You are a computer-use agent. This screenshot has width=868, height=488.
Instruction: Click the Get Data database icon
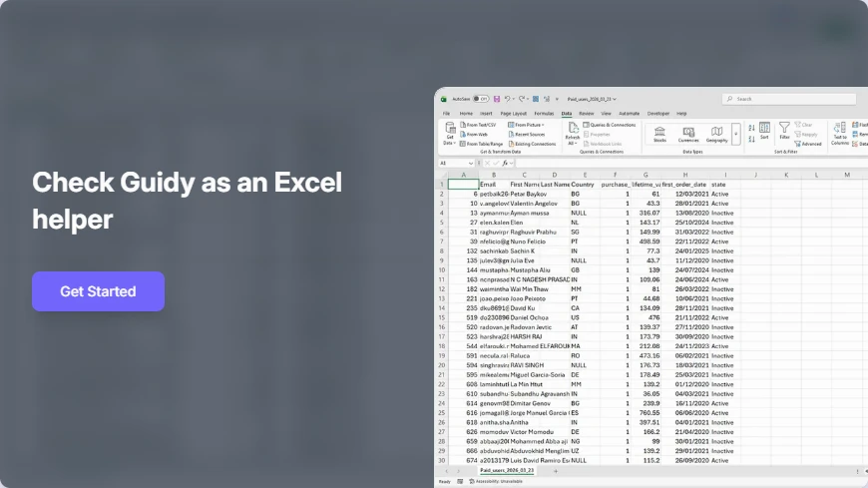450,128
